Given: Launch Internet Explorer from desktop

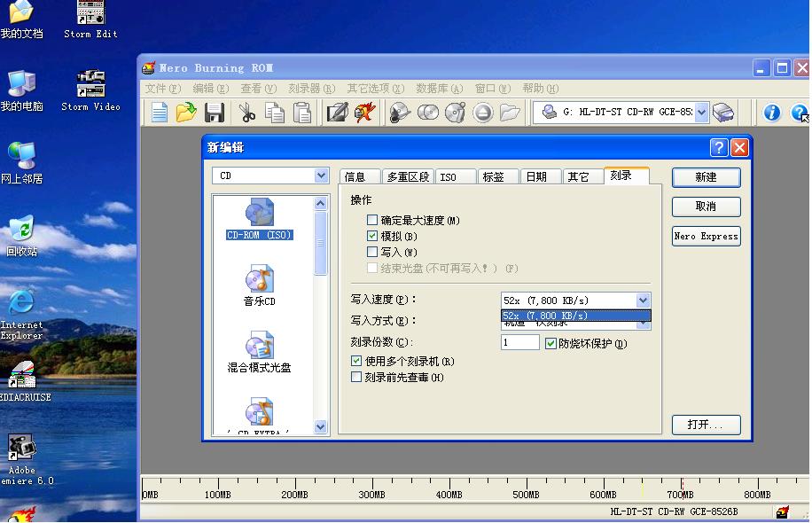Looking at the screenshot, I should point(22,315).
